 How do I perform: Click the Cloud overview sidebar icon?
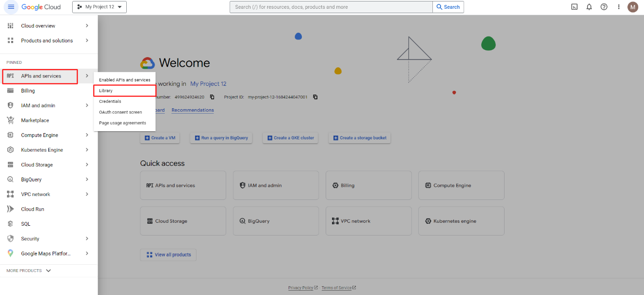pos(10,26)
